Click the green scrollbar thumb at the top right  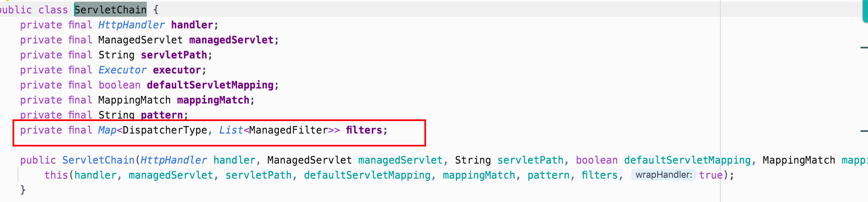[865, 10]
